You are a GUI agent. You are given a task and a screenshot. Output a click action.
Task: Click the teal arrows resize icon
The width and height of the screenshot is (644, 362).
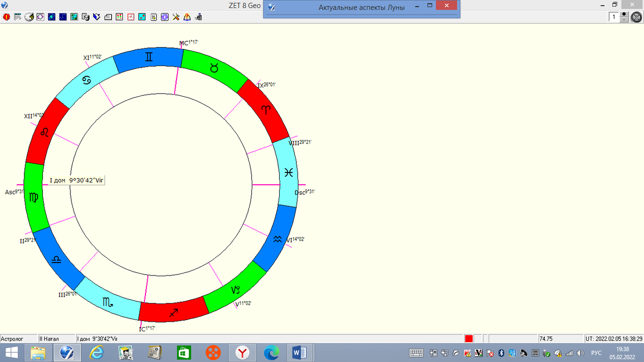click(142, 17)
